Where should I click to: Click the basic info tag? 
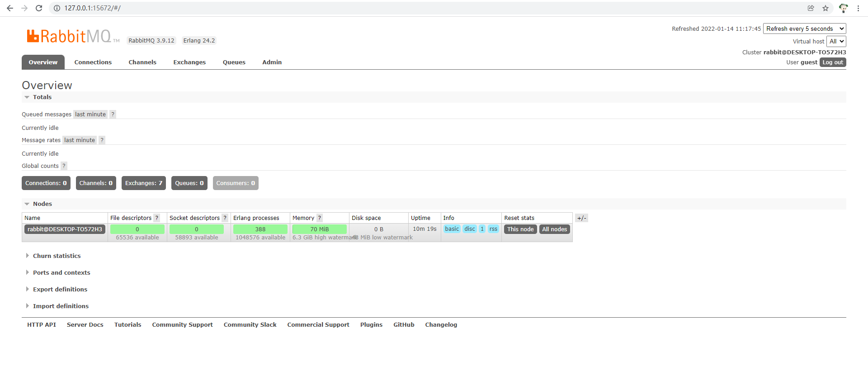tap(452, 229)
